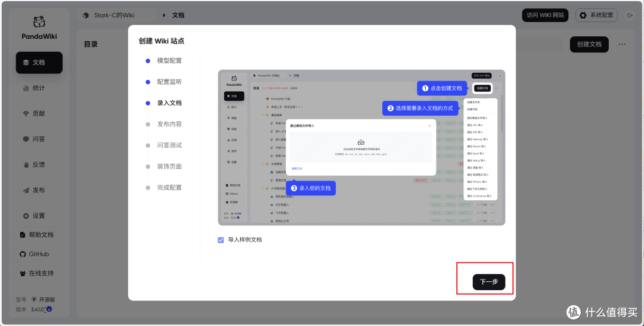Open the three-dot more options menu
644x326 pixels.
[622, 44]
